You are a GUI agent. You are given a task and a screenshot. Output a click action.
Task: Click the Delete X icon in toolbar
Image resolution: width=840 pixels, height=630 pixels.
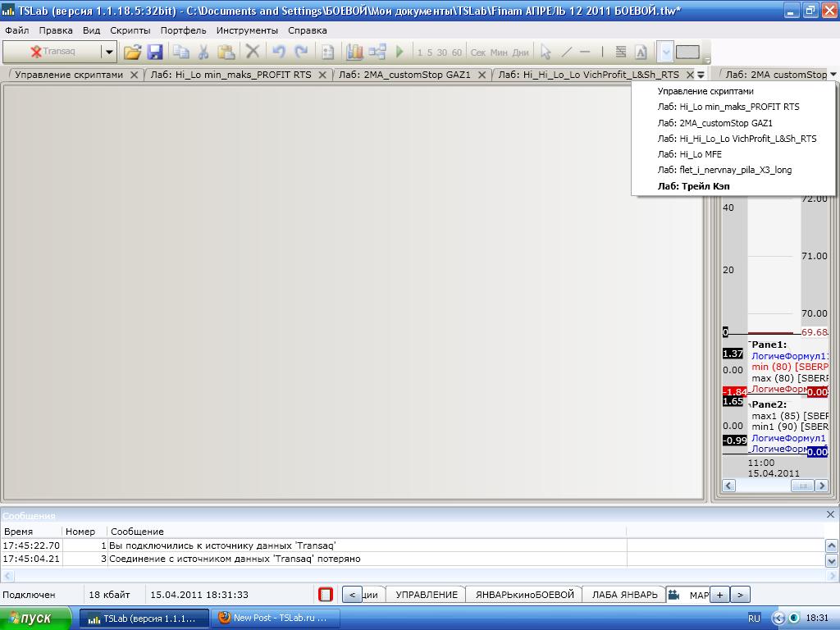(x=253, y=52)
